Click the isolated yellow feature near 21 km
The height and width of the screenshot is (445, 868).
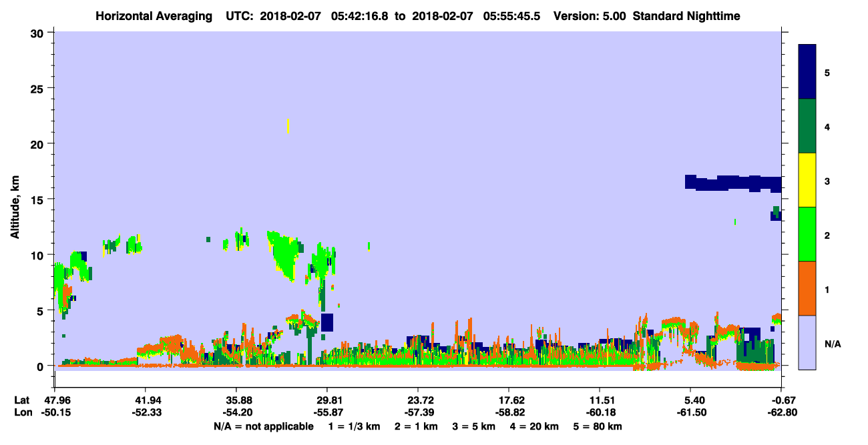coord(288,125)
